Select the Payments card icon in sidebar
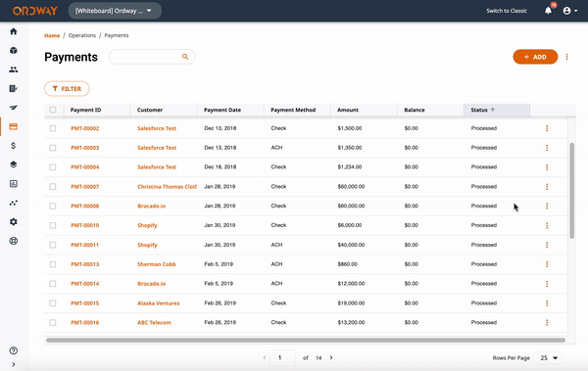588x371 pixels. click(14, 126)
